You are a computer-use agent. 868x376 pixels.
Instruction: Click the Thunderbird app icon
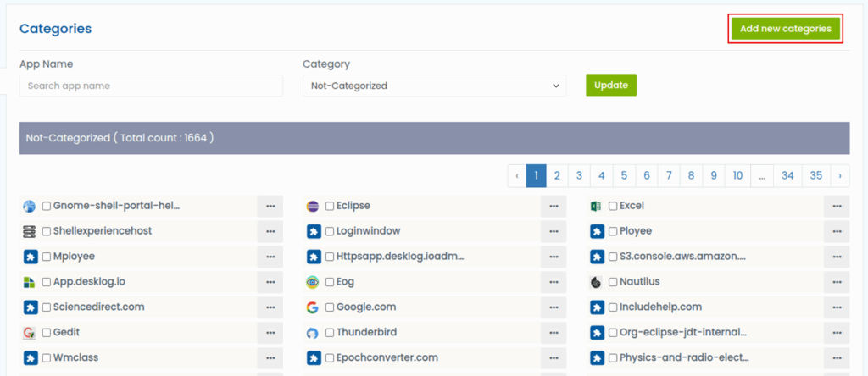pyautogui.click(x=313, y=333)
